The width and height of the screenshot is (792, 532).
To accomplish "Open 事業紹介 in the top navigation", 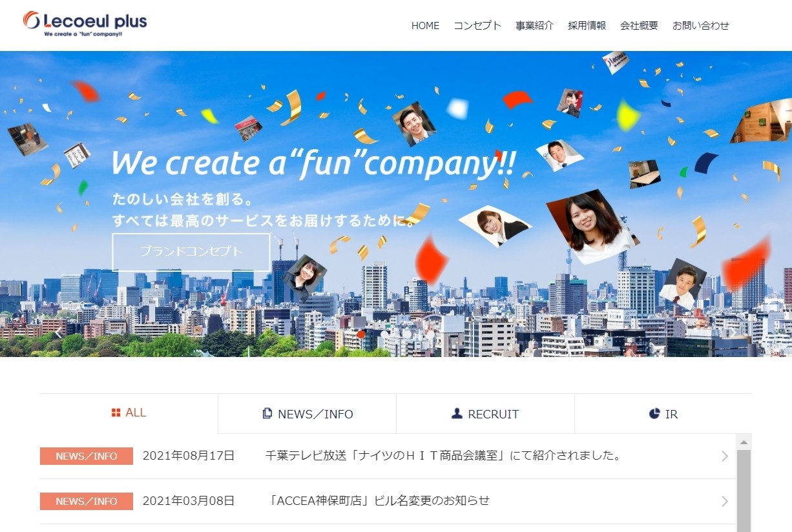I will 534,26.
